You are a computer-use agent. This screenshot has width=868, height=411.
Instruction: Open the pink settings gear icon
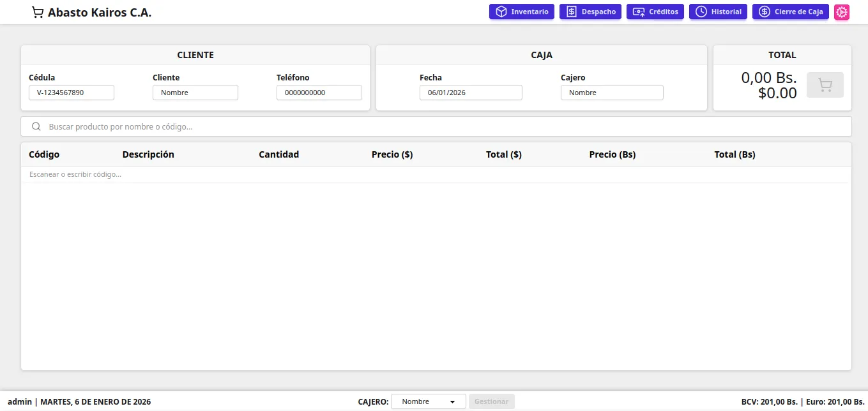842,12
